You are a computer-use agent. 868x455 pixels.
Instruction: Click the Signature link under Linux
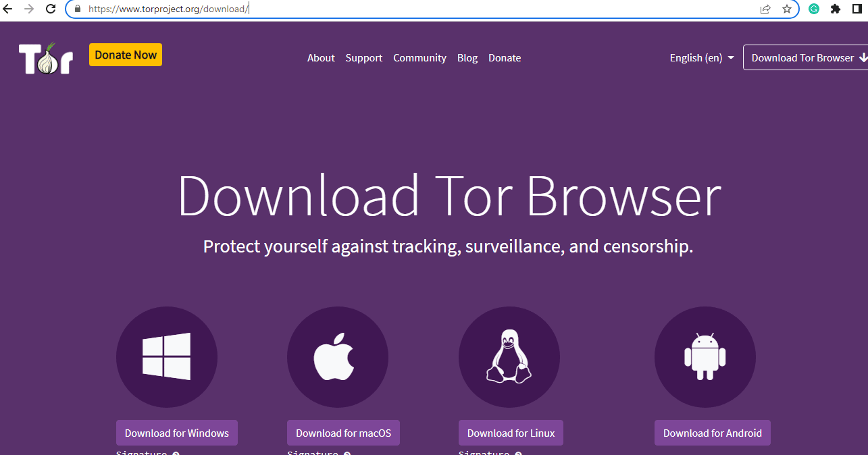point(484,452)
